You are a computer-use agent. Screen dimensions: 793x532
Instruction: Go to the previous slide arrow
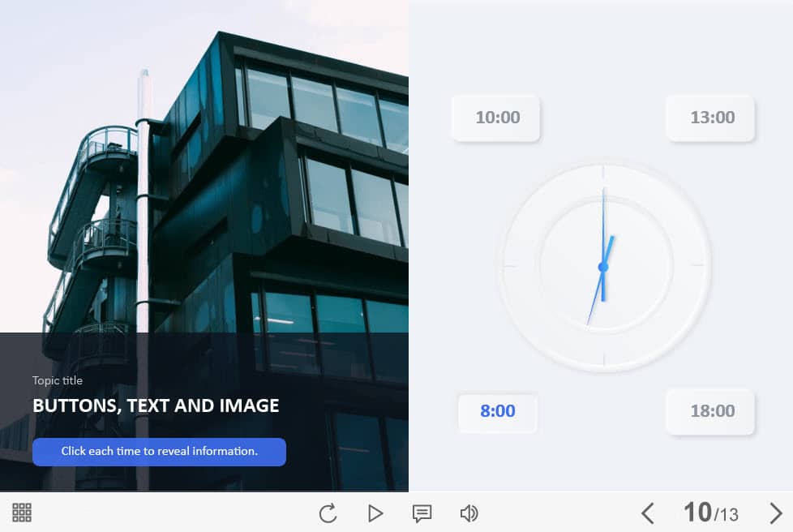coord(647,513)
